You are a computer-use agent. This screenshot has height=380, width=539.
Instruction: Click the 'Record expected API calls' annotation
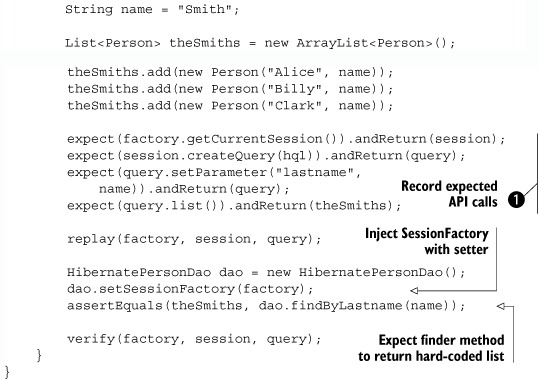tap(449, 194)
